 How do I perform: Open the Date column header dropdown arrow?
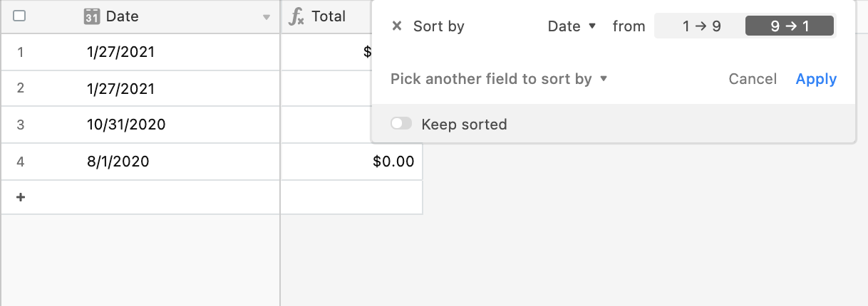pos(267,16)
